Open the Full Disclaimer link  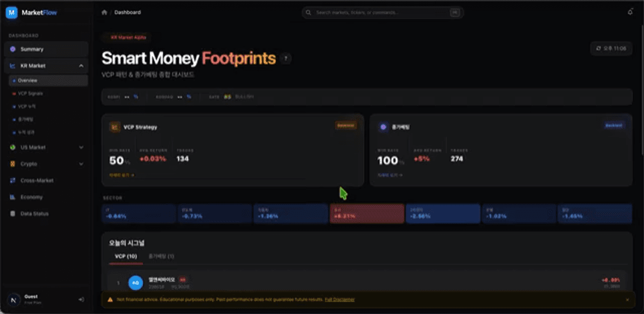click(x=340, y=299)
